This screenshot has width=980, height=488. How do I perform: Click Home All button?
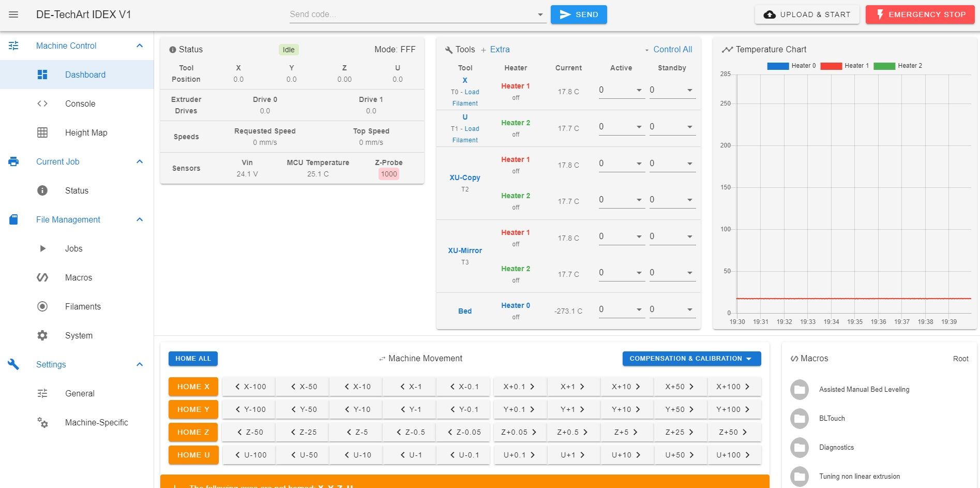coord(193,359)
